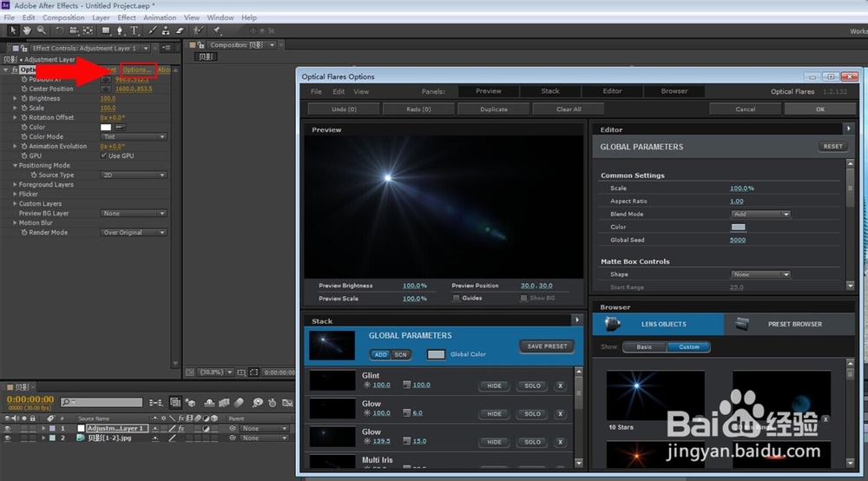This screenshot has width=868, height=481.
Task: Click the Cancel button
Action: tap(745, 109)
